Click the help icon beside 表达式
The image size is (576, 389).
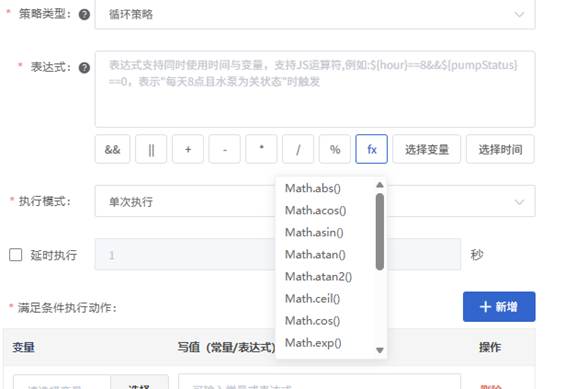click(x=84, y=68)
